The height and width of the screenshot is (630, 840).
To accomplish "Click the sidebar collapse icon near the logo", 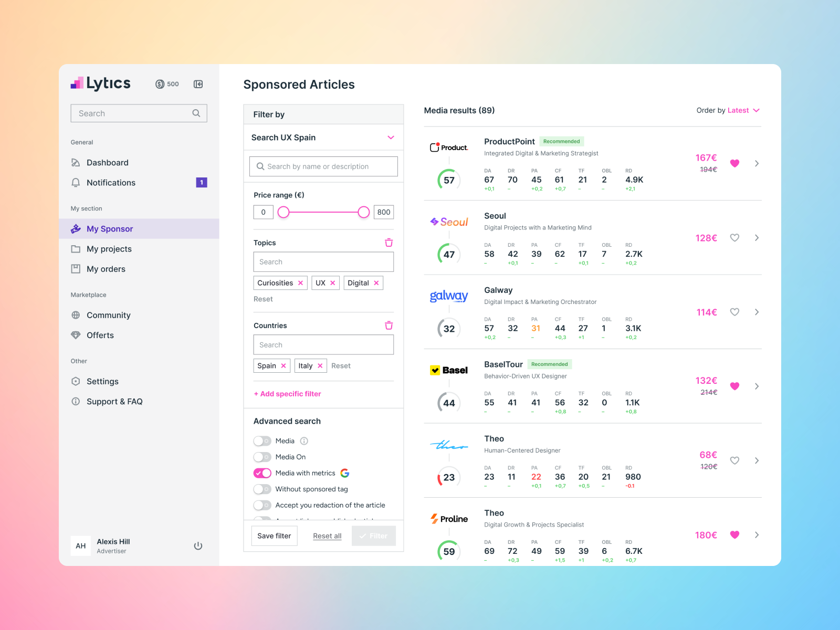I will pyautogui.click(x=198, y=84).
